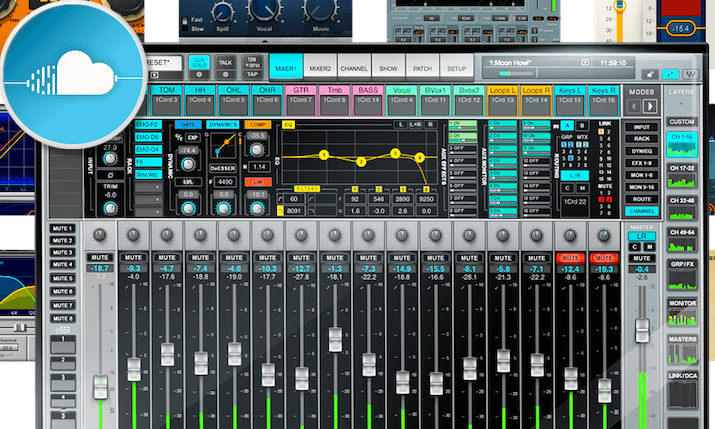Click the cyan link-mode icon beside lock

[670, 74]
